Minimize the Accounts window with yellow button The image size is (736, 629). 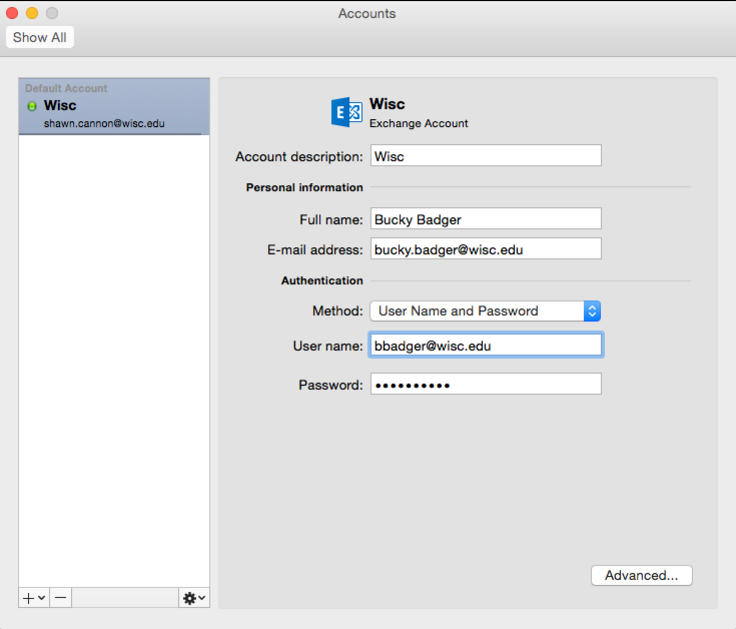coord(32,13)
